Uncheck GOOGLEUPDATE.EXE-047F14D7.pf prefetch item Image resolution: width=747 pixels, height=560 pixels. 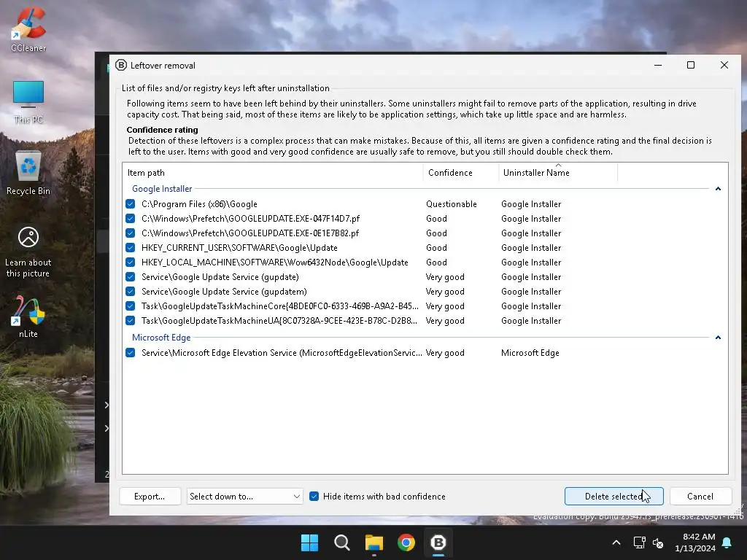130,219
